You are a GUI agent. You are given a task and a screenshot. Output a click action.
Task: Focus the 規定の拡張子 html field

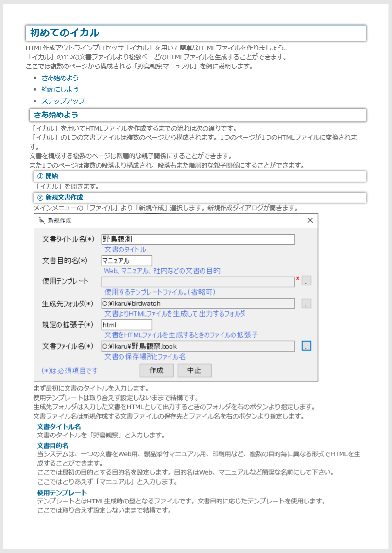[126, 325]
